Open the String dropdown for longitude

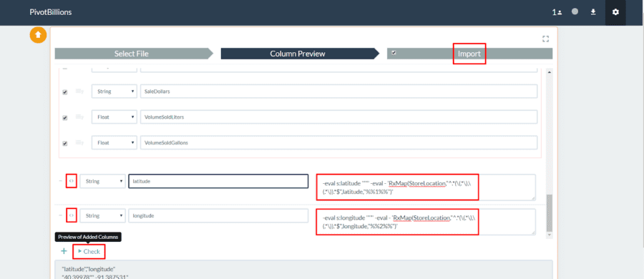102,215
